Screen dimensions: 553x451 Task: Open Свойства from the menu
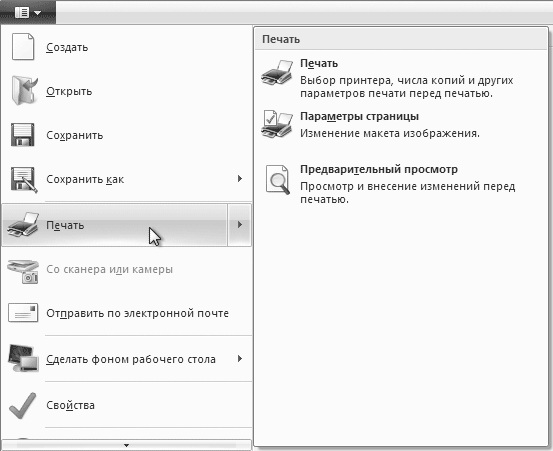tap(126, 405)
